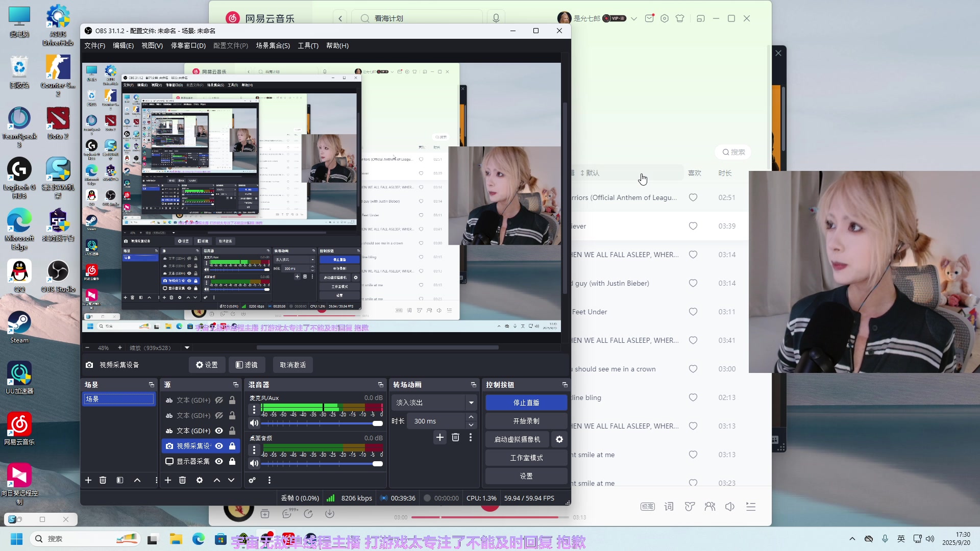Open the NetEase volume speaker icon
Screen dimensions: 980x551
(x=730, y=507)
